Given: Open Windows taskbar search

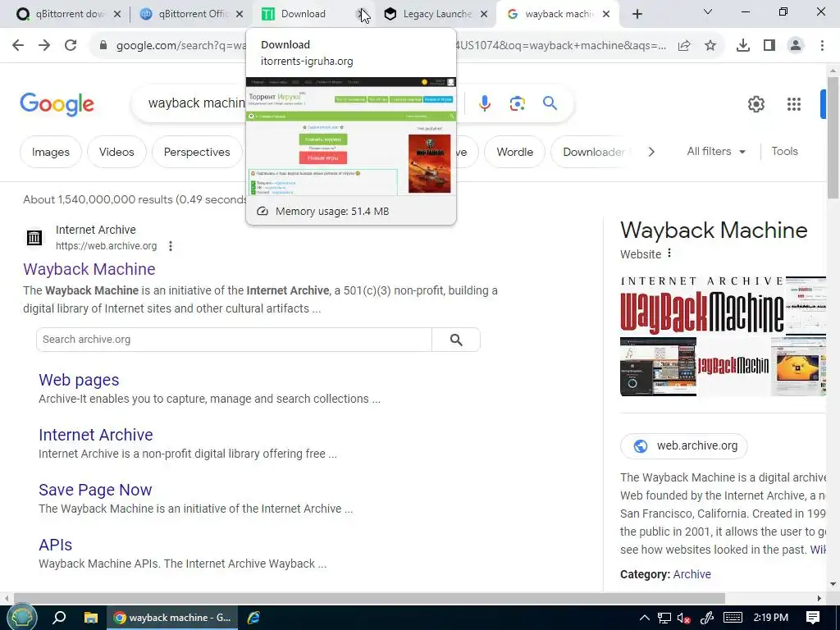Looking at the screenshot, I should pyautogui.click(x=59, y=618).
